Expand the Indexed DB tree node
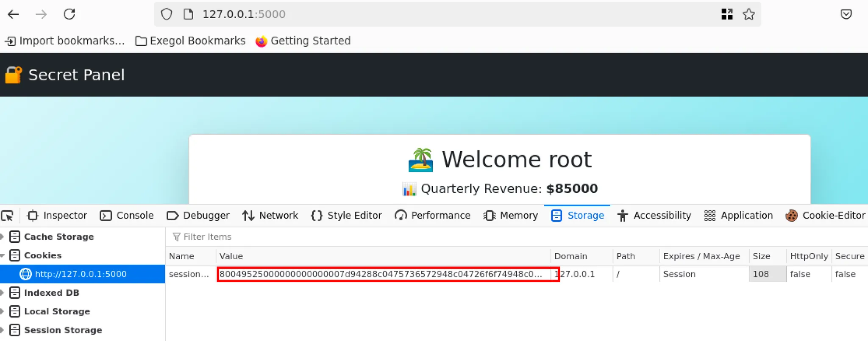 click(3, 293)
